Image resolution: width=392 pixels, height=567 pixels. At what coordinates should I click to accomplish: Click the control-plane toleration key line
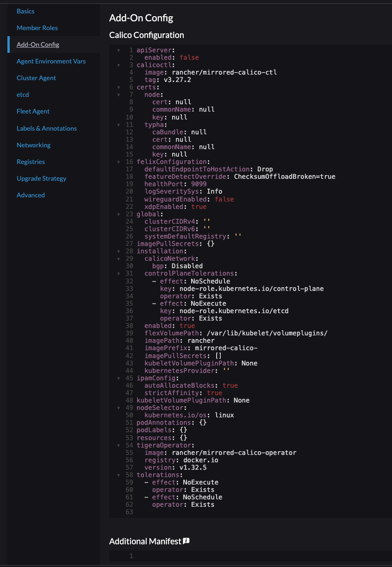click(x=242, y=289)
